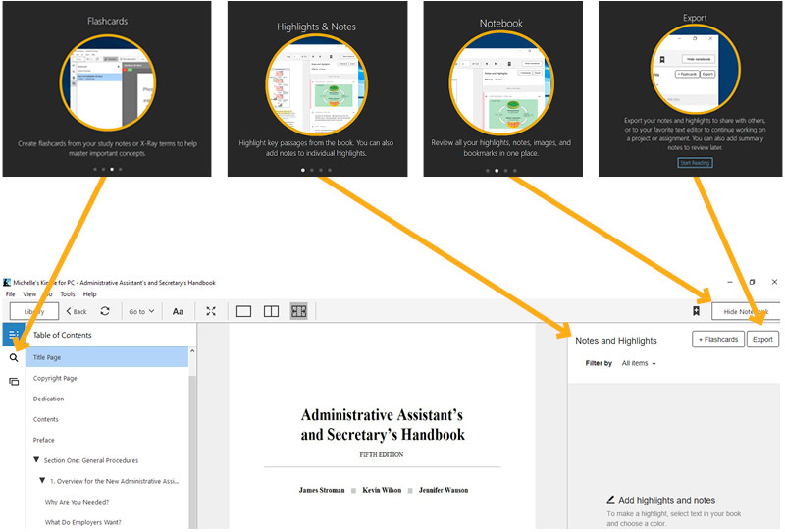The height and width of the screenshot is (532, 785).
Task: Click the Export button
Action: tap(762, 339)
